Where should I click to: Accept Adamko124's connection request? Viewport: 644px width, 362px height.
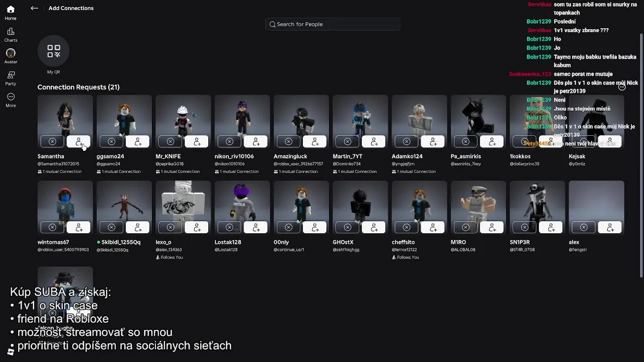point(433,142)
